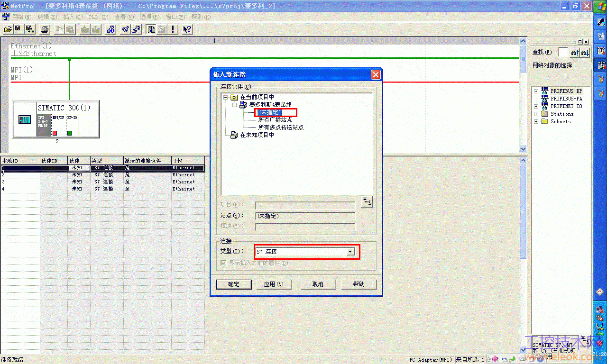This screenshot has width=607, height=364.
Task: Click the 取消 button in the dialog
Action: pos(318,284)
